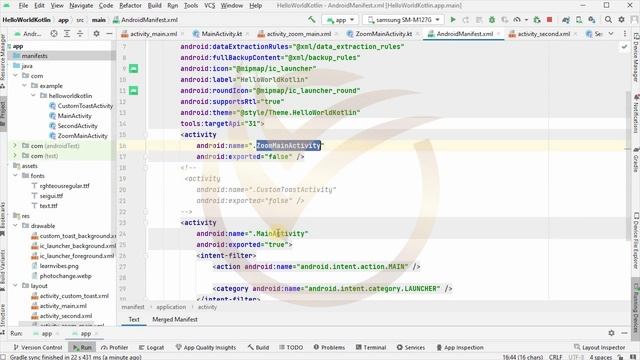
Task: Open the VCS menu
Action: 209,6
